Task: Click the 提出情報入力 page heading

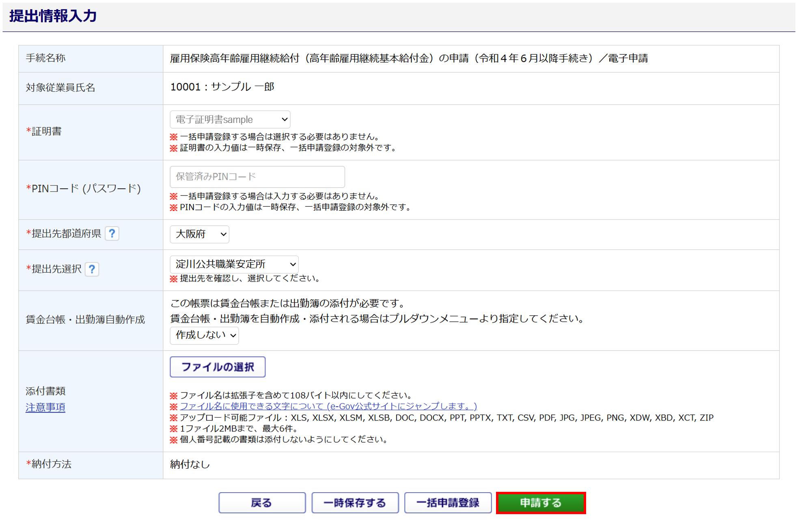Action: (53, 16)
